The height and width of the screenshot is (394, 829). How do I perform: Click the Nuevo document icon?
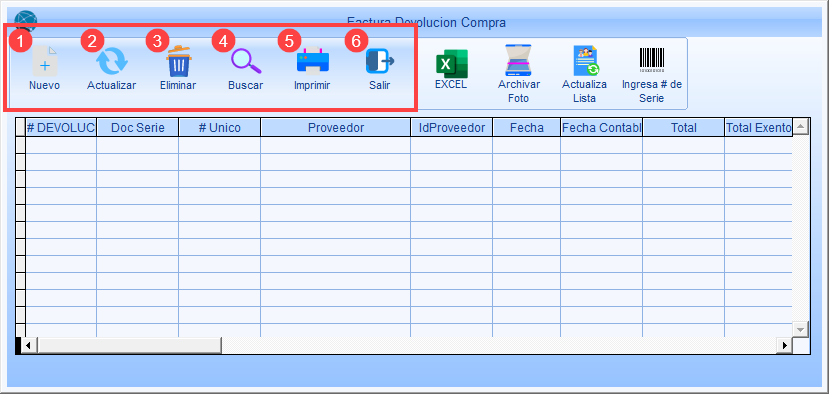point(45,61)
